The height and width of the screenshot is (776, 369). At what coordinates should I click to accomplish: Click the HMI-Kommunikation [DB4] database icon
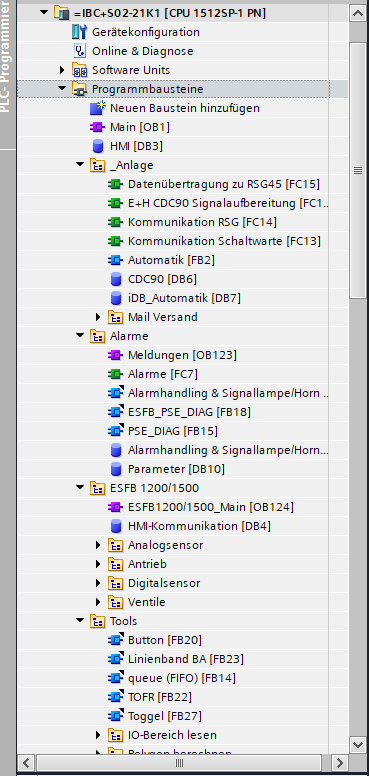(x=116, y=526)
